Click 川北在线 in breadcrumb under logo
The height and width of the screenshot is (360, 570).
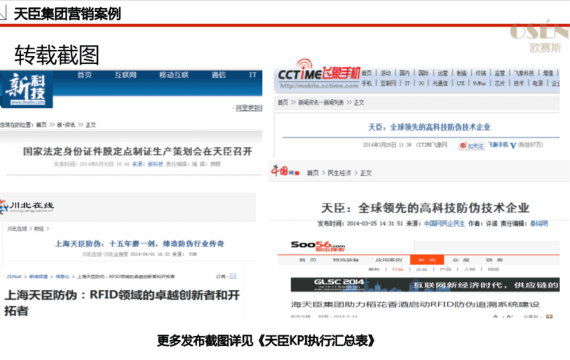(x=17, y=229)
